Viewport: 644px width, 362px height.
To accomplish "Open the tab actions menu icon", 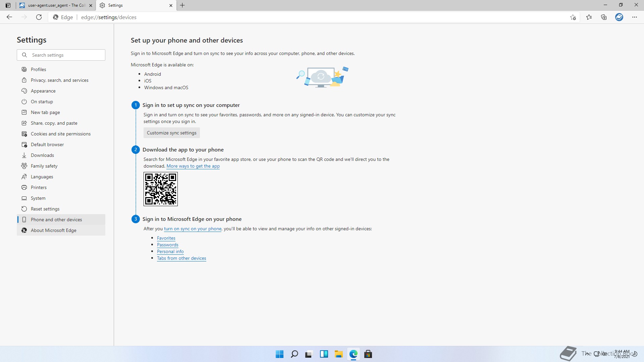I will (x=8, y=5).
